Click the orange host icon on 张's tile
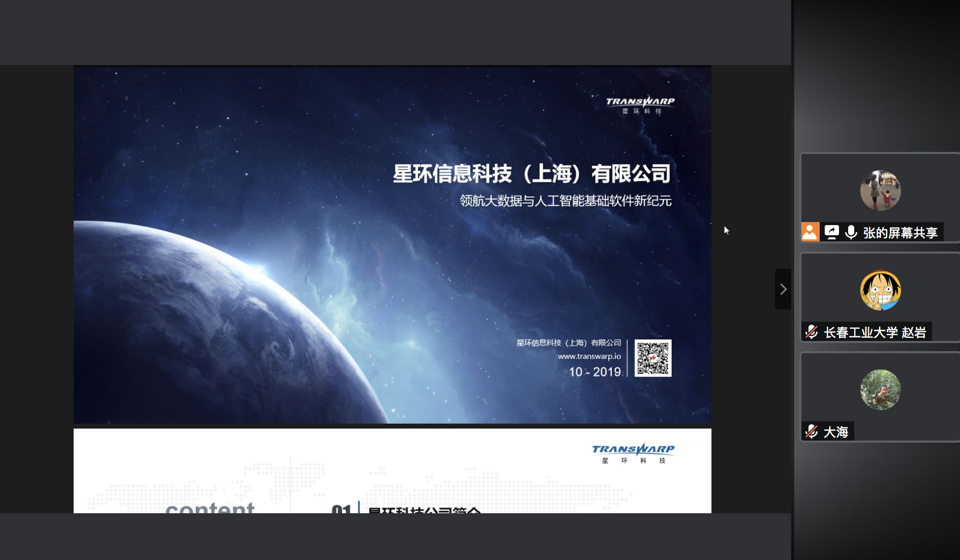This screenshot has height=560, width=960. pyautogui.click(x=810, y=232)
